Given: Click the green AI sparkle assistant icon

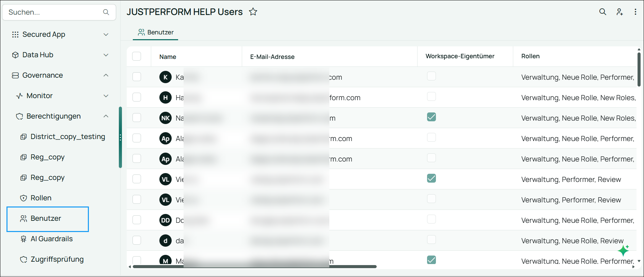Looking at the screenshot, I should coord(624,250).
